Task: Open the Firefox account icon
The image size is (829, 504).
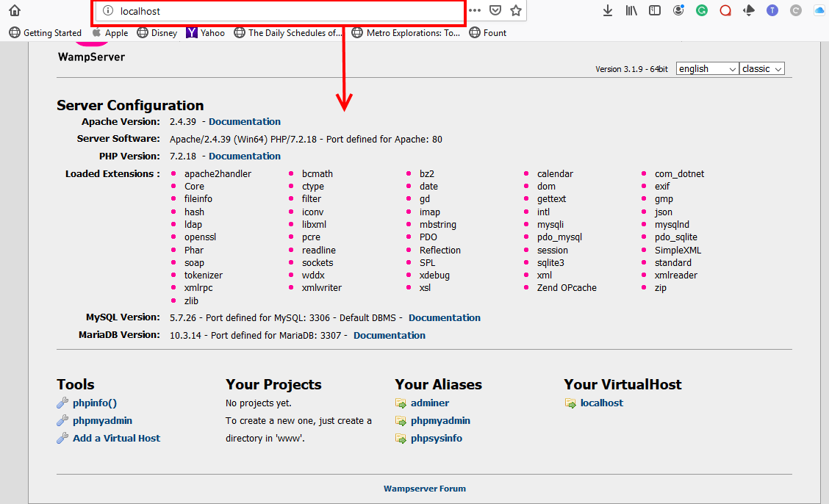Action: [678, 10]
